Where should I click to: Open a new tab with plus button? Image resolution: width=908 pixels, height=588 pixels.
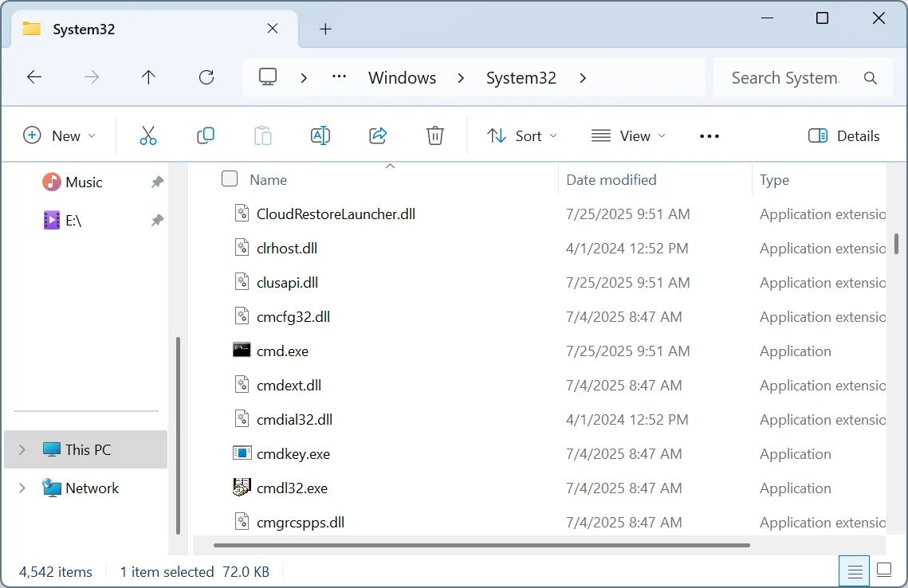(x=325, y=29)
